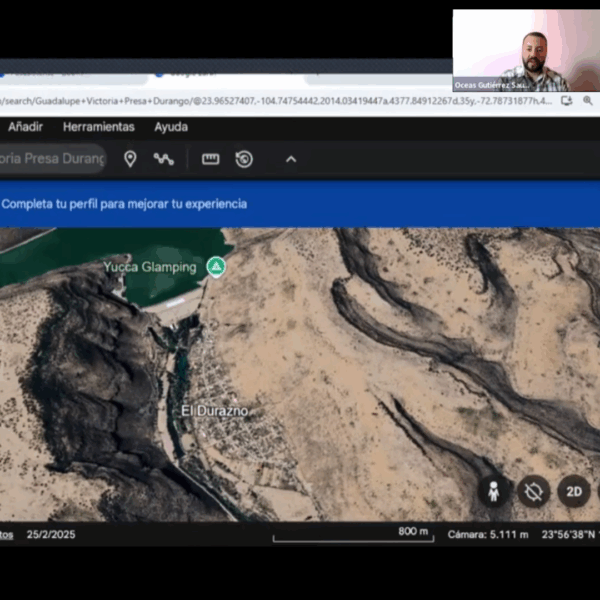600x600 pixels.
Task: Open the Ayuda menu
Action: click(x=171, y=127)
